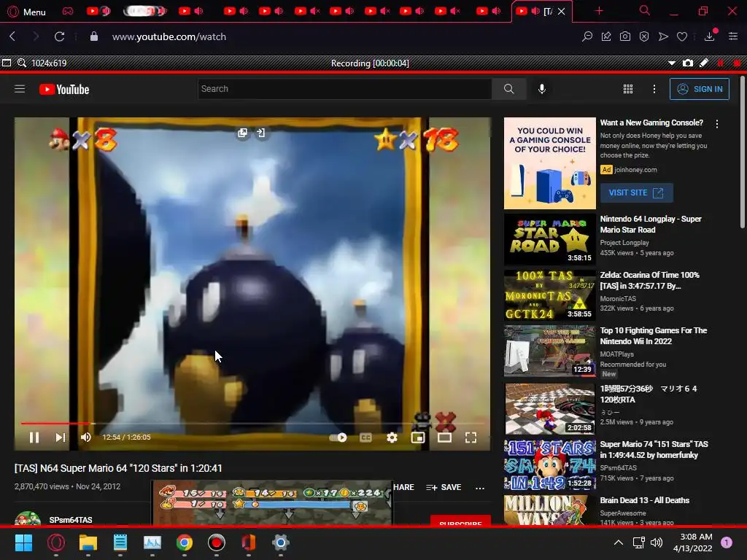The image size is (747, 560).
Task: Reload the current page
Action: [59, 36]
